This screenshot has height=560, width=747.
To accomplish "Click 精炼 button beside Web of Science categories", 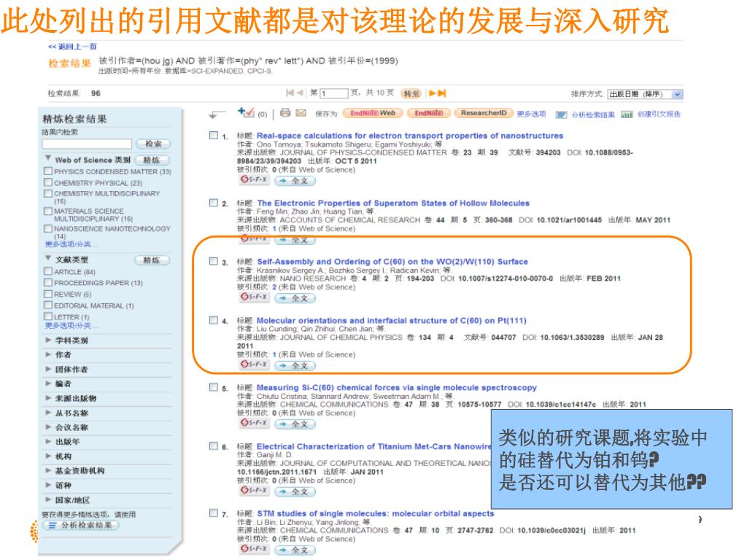I will [x=152, y=160].
